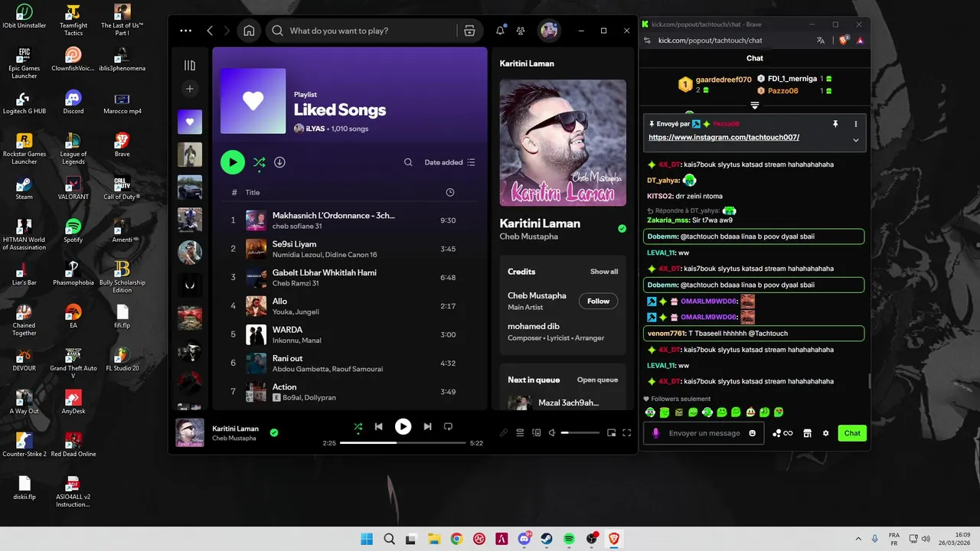Resume playback with player bar play button
This screenshot has width=980, height=551.
pyautogui.click(x=403, y=426)
